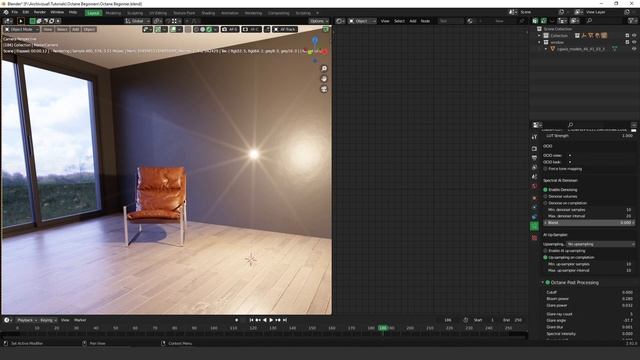Hide the window collection via eye icon
The image size is (640, 360).
(634, 42)
